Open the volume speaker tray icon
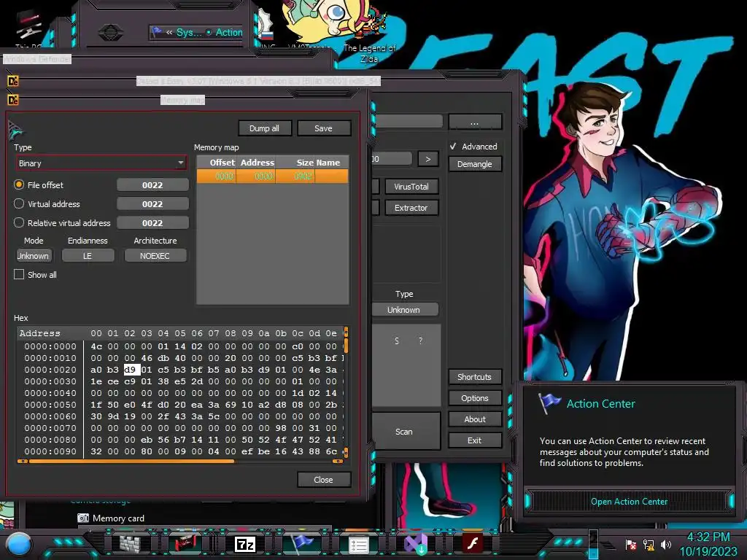Screen dimensions: 747x560 click(x=666, y=545)
